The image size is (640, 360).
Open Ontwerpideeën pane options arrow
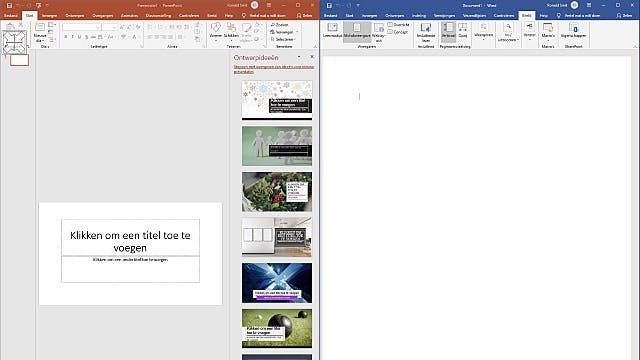click(299, 57)
